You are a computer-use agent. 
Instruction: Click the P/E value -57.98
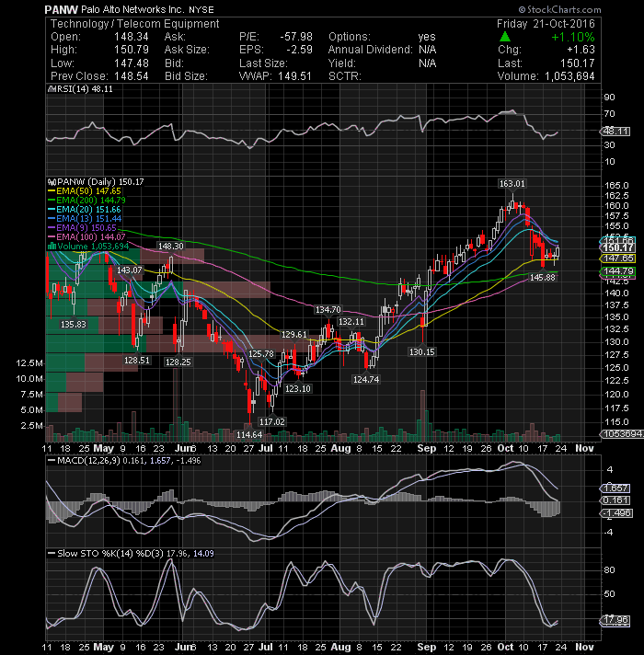[x=296, y=37]
